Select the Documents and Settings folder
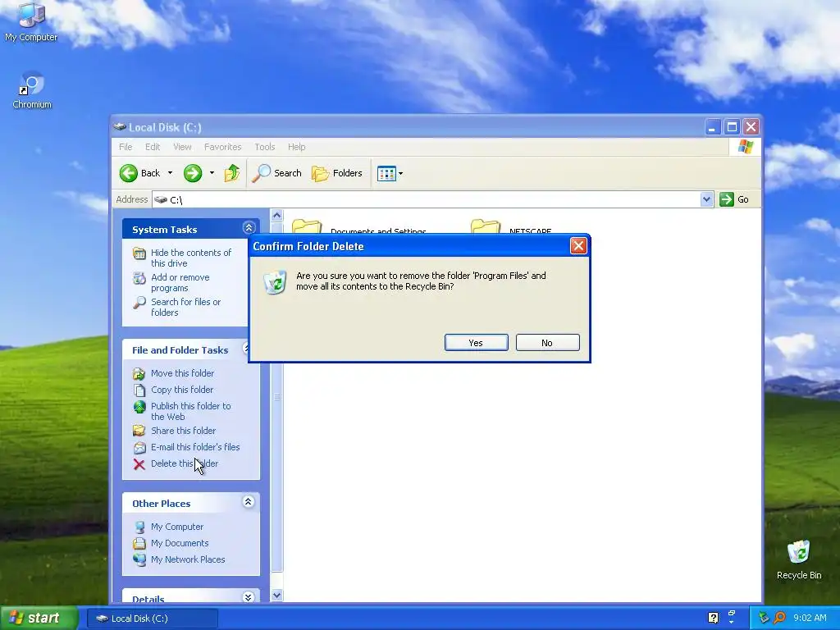840x630 pixels. [x=359, y=227]
